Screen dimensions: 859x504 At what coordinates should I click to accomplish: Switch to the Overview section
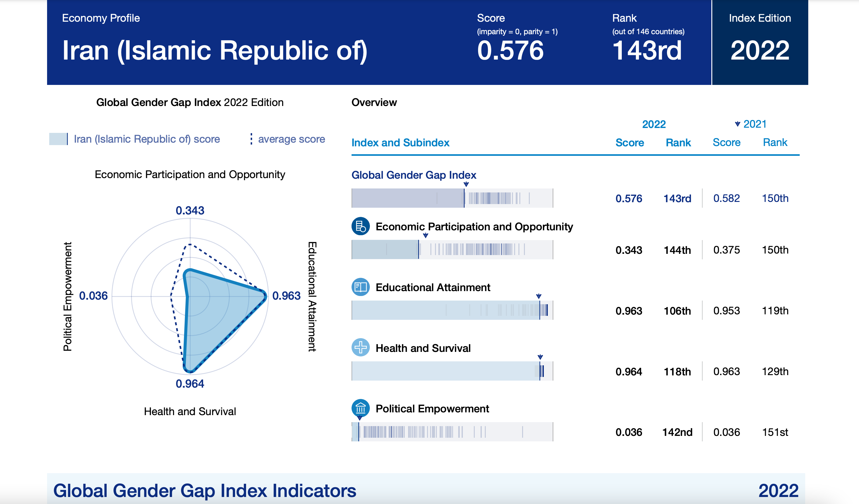point(374,102)
